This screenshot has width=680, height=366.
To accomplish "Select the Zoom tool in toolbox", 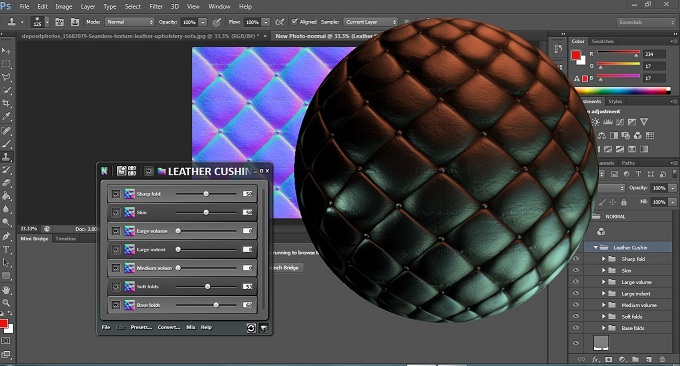I will pyautogui.click(x=6, y=302).
